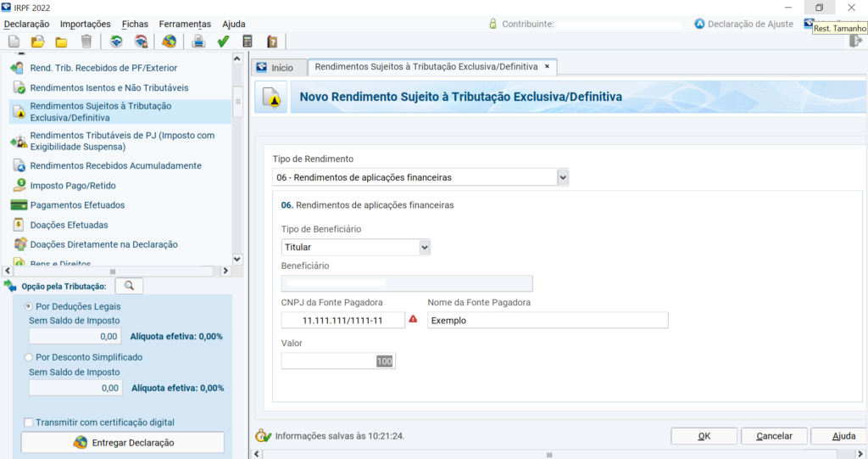The height and width of the screenshot is (459, 868).
Task: Click the Rendimentos Recebidos Acumuladamente icon
Action: [19, 165]
